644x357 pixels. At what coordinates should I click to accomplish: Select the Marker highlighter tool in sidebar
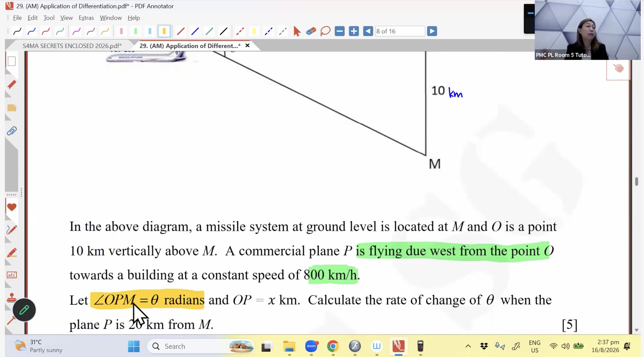12,253
